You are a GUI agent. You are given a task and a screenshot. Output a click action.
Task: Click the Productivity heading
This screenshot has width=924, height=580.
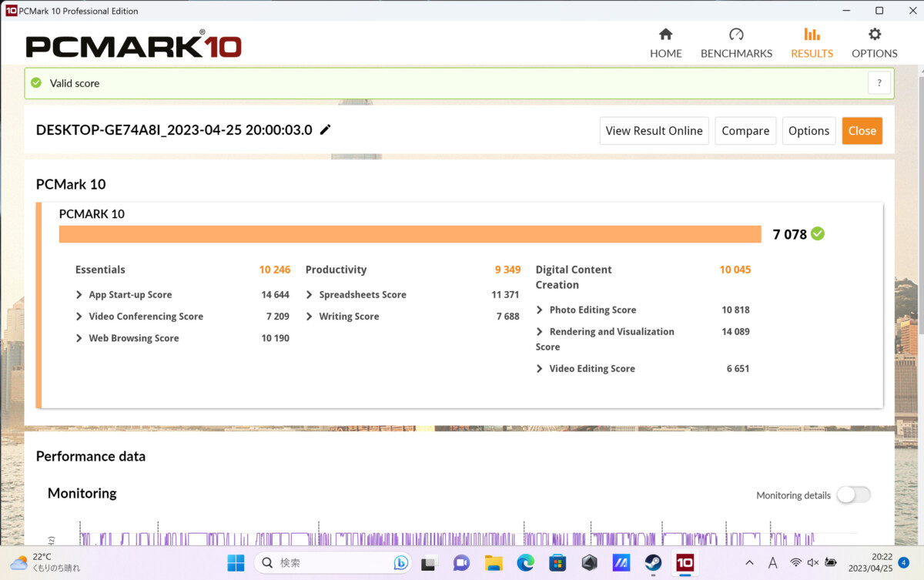coord(336,270)
